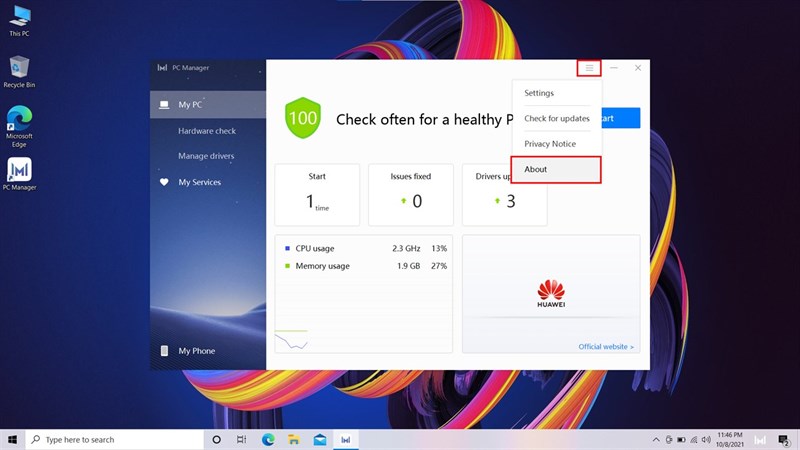The image size is (800, 450).
Task: Select Check for updates menu entry
Action: point(557,118)
